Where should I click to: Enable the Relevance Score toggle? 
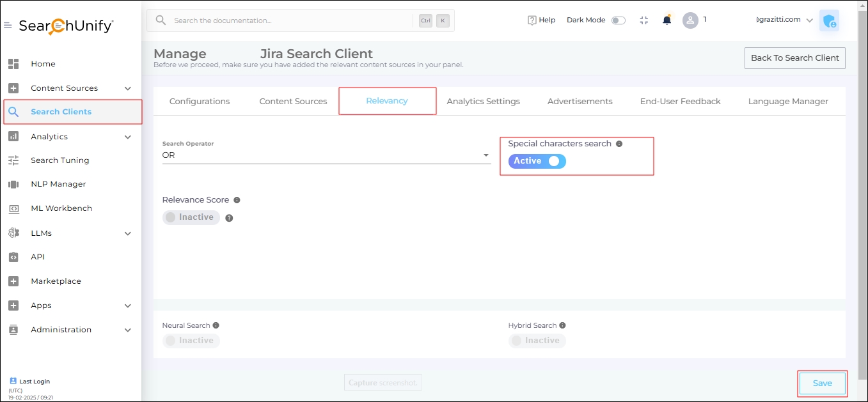tap(191, 217)
